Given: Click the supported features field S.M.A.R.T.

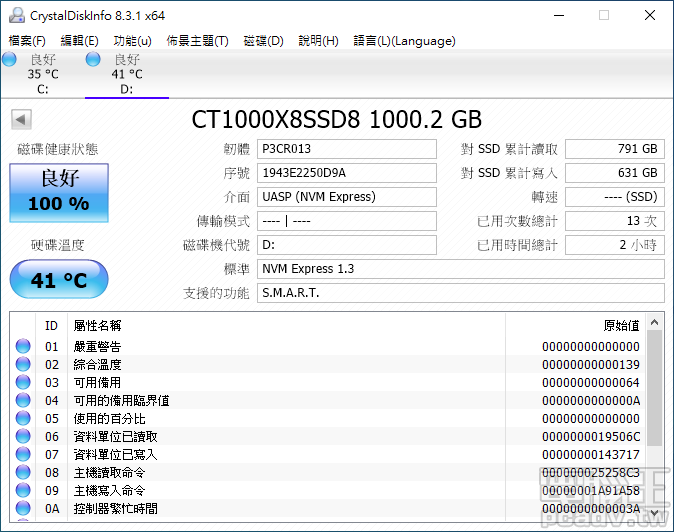Looking at the screenshot, I should coord(461,293).
